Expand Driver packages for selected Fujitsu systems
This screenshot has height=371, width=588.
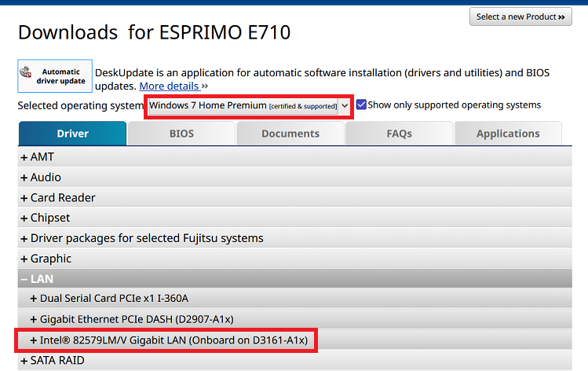tap(294, 238)
